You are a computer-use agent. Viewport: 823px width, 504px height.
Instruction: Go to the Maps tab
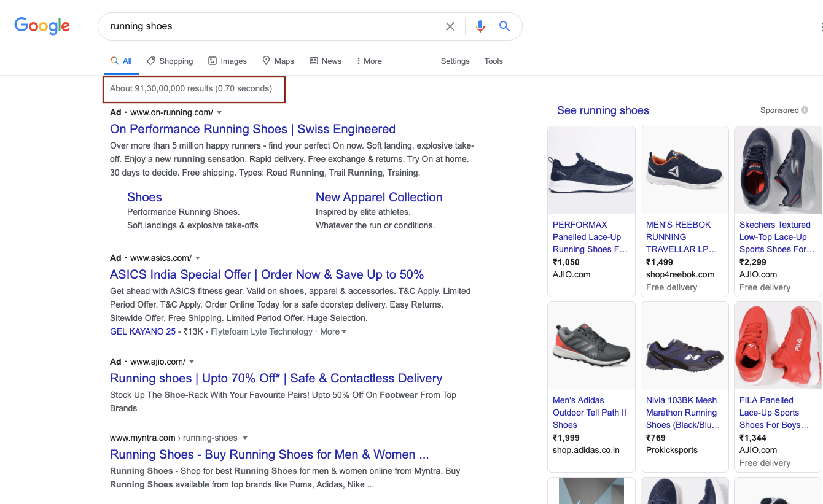click(x=278, y=61)
